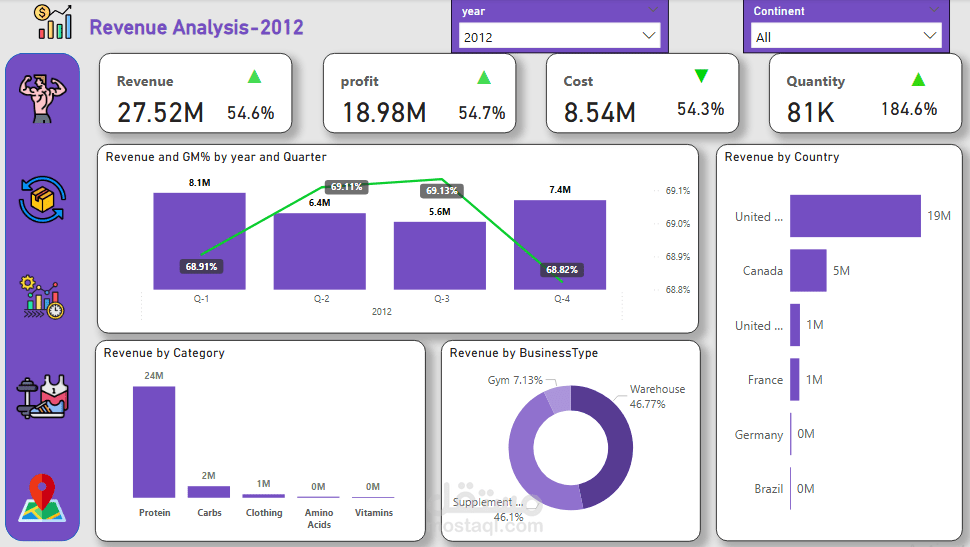Screen dimensions: 970x547
Task: Click the revenue bar-chart logo icon
Action: [53, 22]
